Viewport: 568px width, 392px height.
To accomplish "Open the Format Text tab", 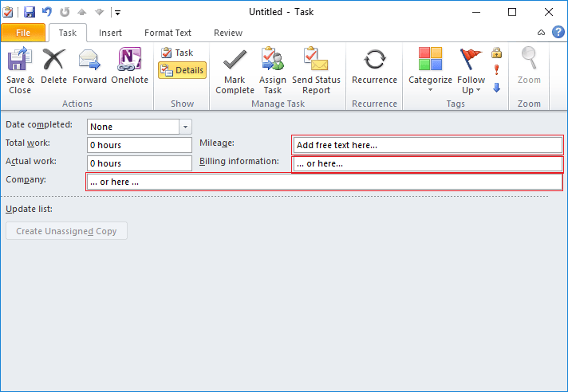I will pos(168,33).
